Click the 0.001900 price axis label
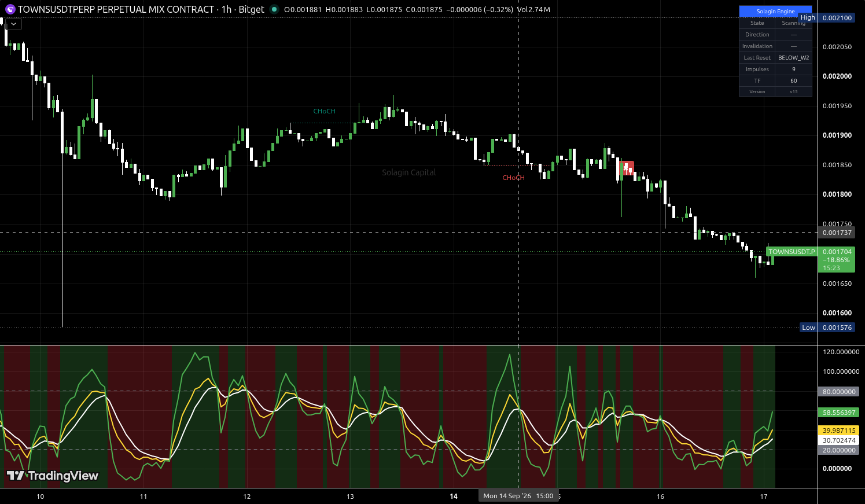 point(837,135)
